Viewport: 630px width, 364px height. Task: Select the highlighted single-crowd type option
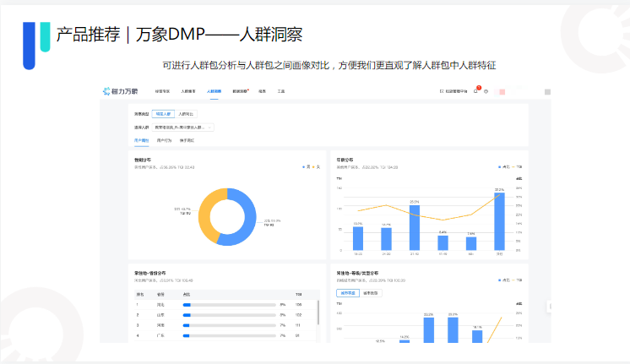coord(163,114)
